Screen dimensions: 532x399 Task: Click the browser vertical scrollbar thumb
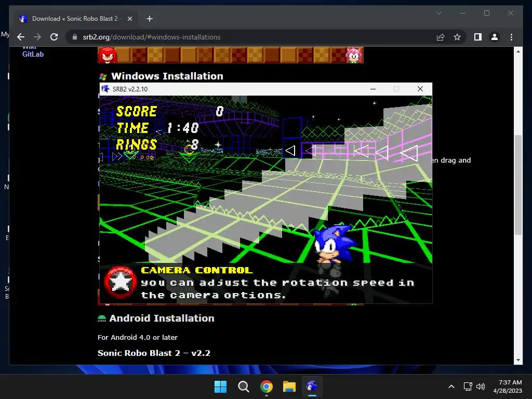tap(518, 184)
